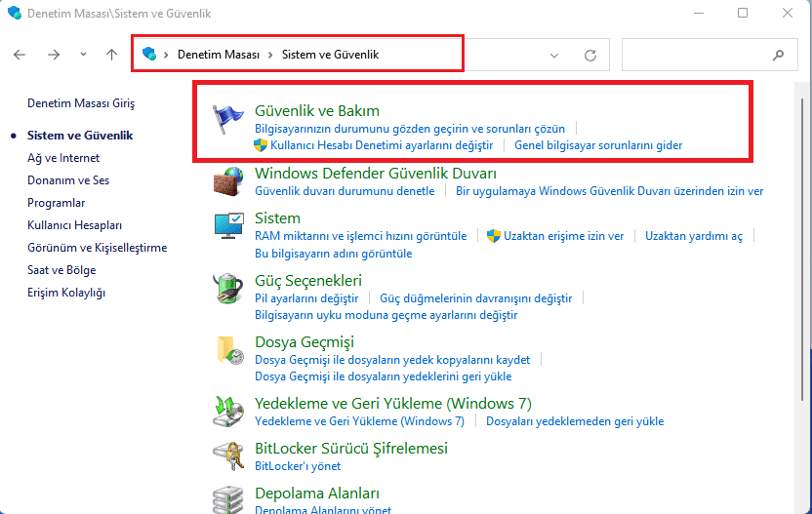The width and height of the screenshot is (812, 514).
Task: Go back with the left arrow
Action: [20, 55]
